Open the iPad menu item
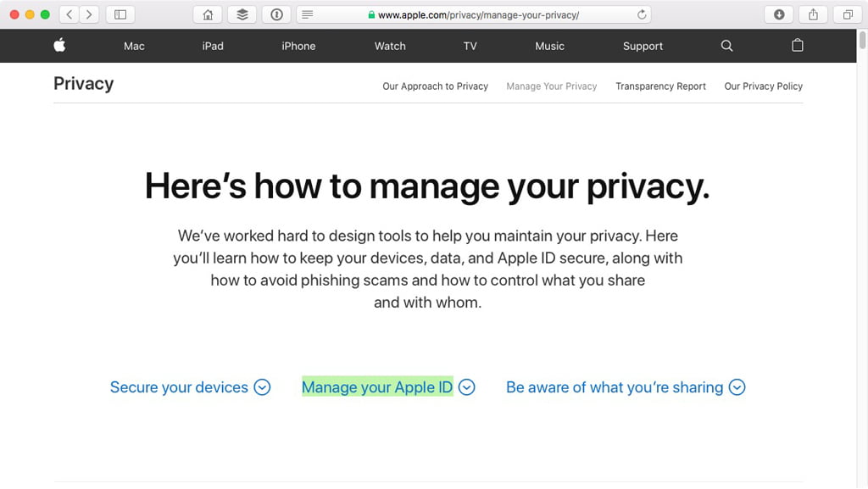The height and width of the screenshot is (489, 868). 213,46
